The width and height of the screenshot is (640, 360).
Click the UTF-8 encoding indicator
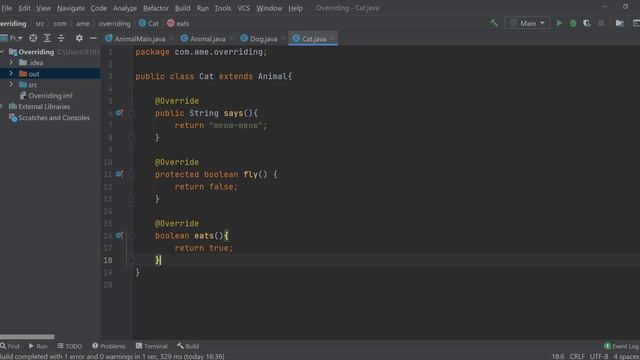[x=599, y=356]
